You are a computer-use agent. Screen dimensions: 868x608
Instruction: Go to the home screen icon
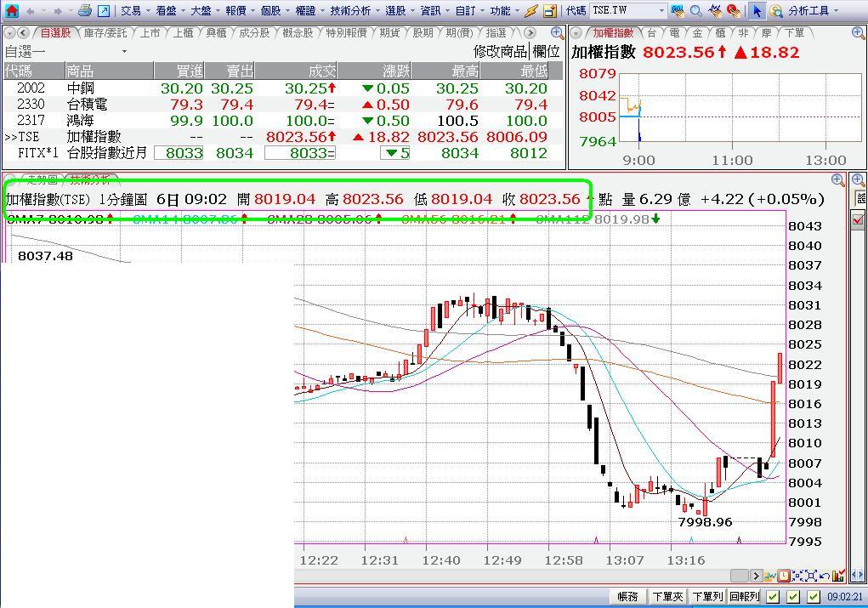[x=11, y=10]
